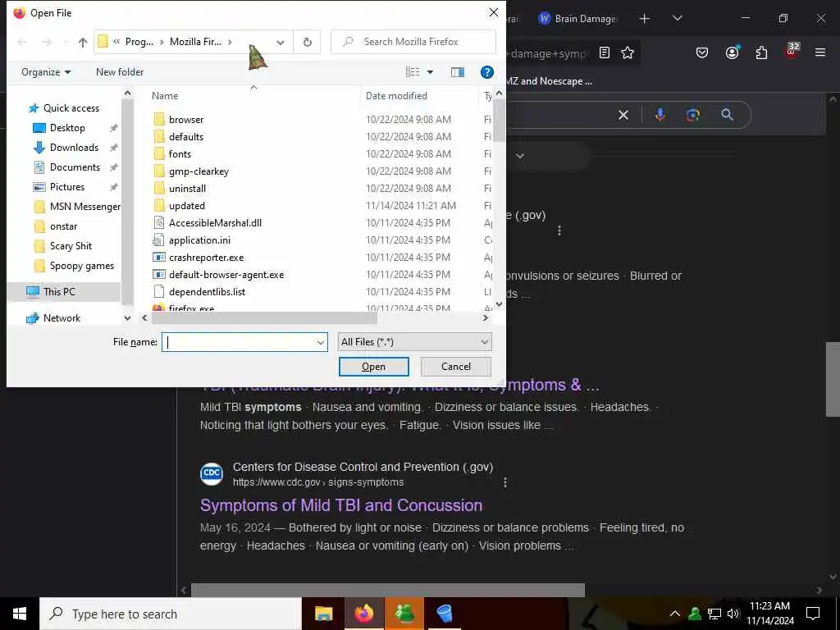Screen dimensions: 840x630
Task: Open Google Lens image search icon
Action: click(x=692, y=115)
